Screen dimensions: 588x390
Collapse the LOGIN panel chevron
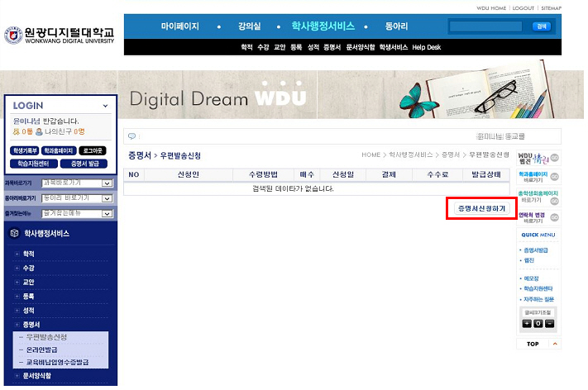(x=105, y=107)
